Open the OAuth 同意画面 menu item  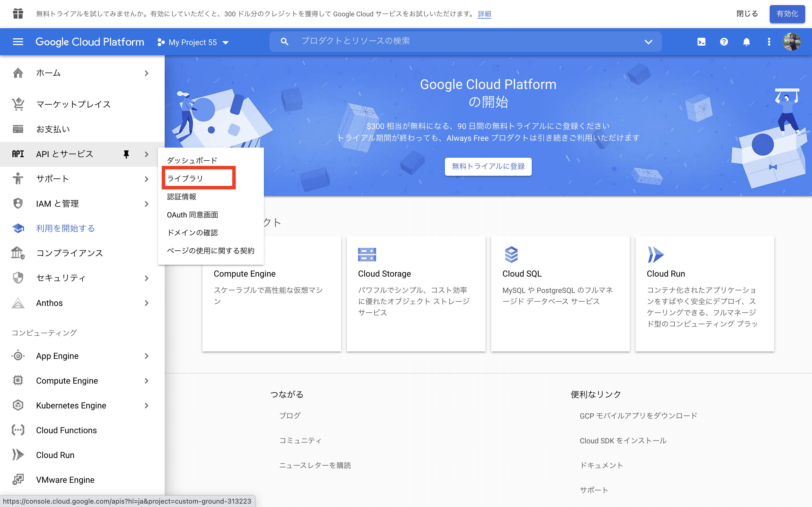coord(192,215)
